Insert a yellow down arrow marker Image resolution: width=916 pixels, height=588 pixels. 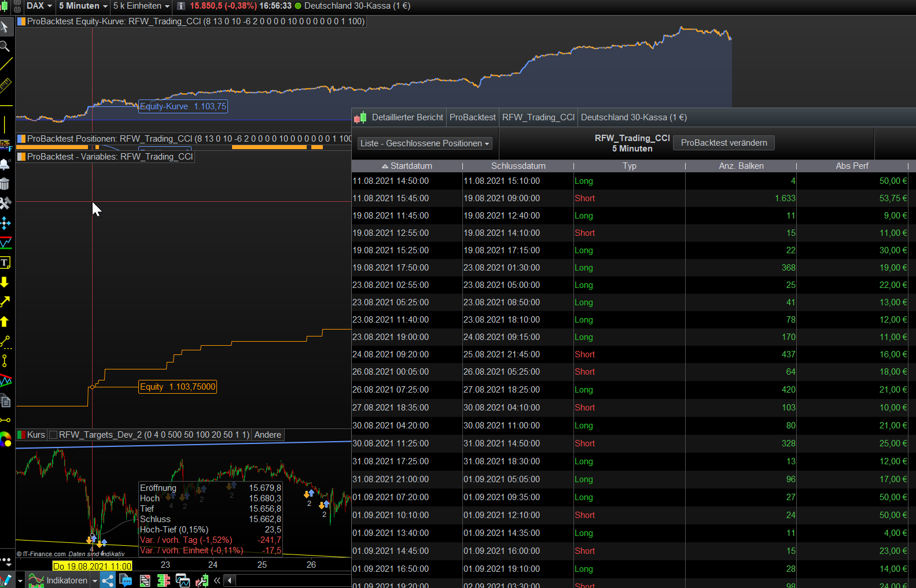[x=5, y=282]
